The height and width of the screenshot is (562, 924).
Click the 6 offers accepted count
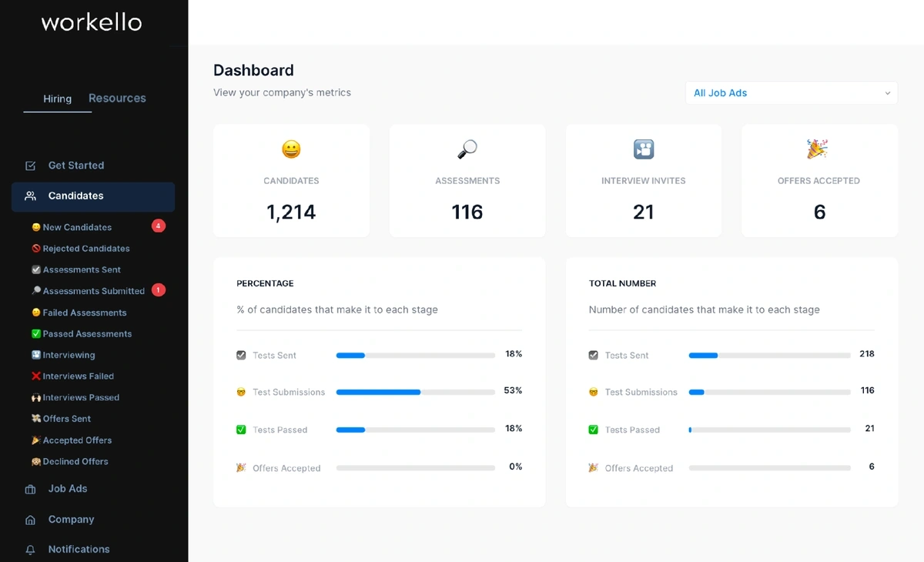point(819,212)
